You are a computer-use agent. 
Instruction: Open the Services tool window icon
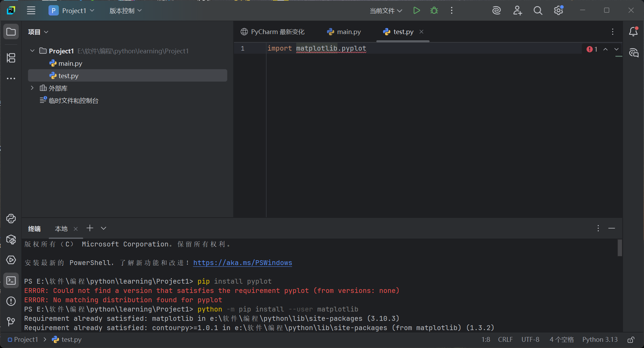click(x=11, y=260)
